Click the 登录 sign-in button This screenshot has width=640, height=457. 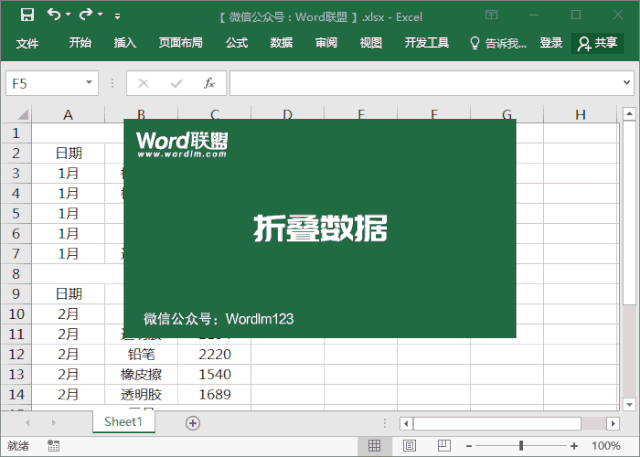(x=551, y=43)
